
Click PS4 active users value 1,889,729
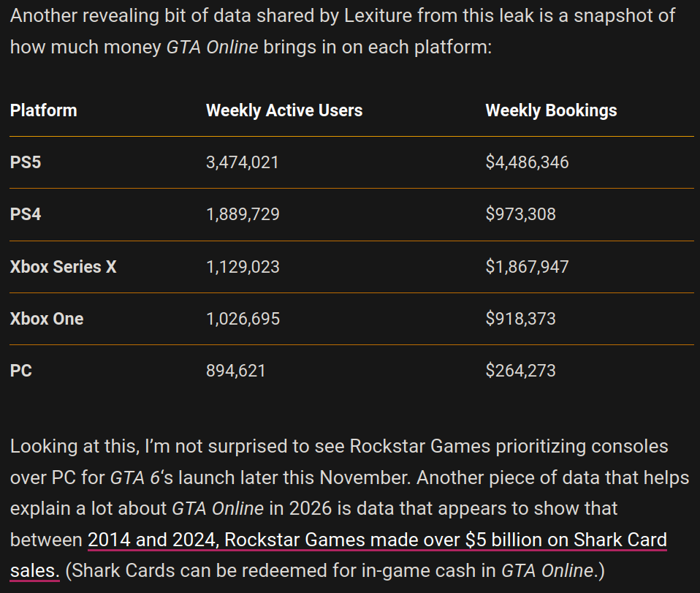[243, 214]
